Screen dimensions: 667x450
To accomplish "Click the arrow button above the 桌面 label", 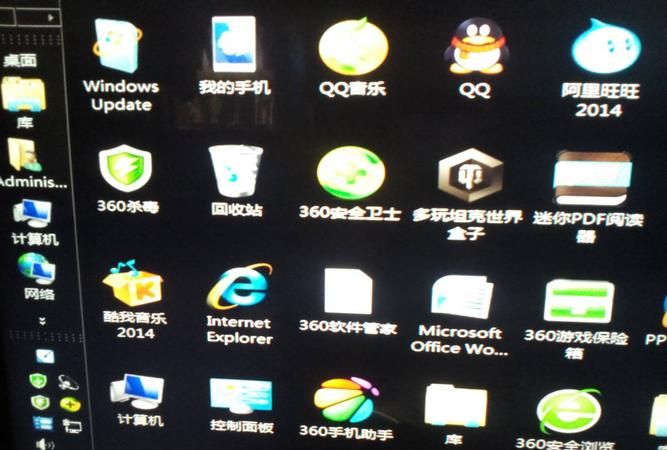I will click(x=51, y=17).
